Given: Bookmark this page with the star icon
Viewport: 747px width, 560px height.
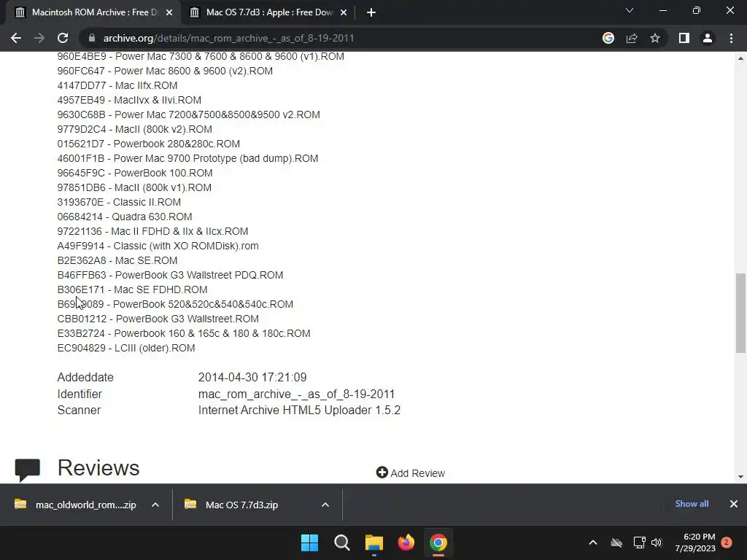Looking at the screenshot, I should (655, 38).
